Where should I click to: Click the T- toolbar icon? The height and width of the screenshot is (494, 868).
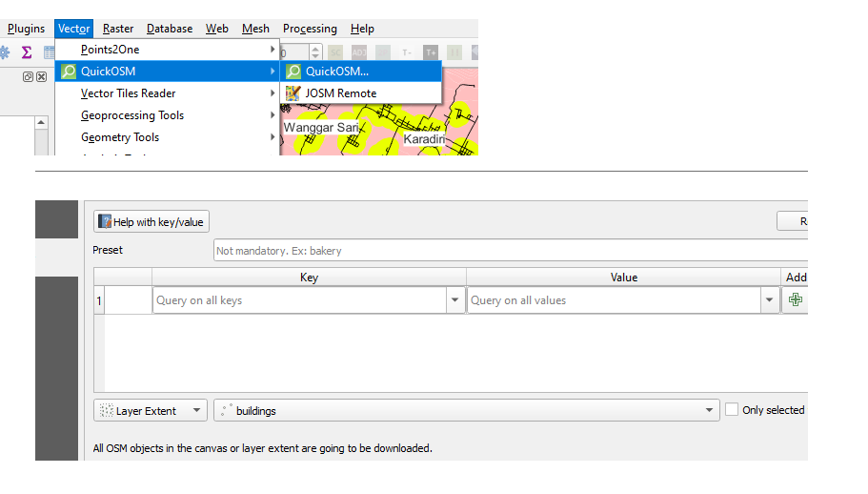tap(407, 52)
